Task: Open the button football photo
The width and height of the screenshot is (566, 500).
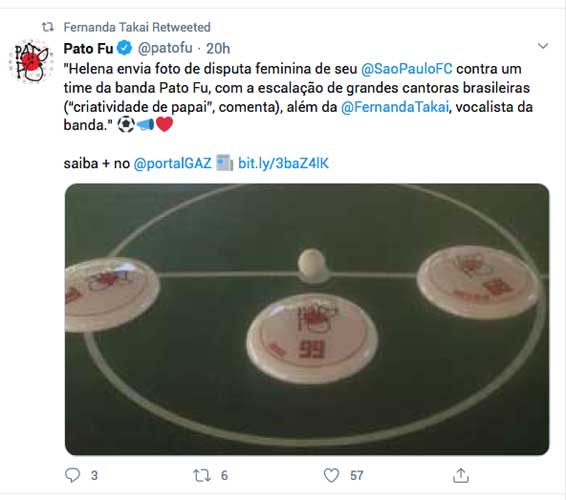Action: click(x=307, y=319)
